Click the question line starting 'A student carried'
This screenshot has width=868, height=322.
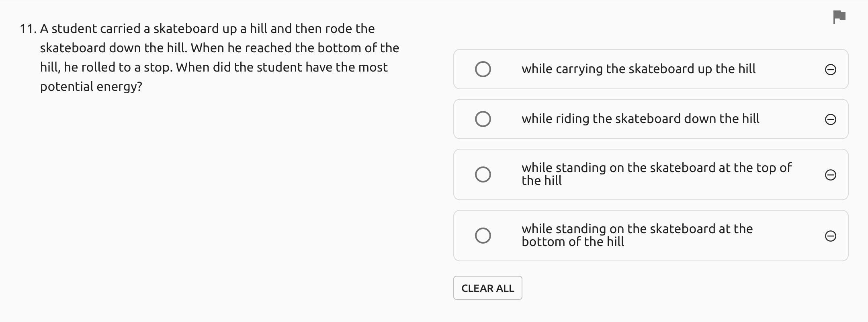coord(207,29)
